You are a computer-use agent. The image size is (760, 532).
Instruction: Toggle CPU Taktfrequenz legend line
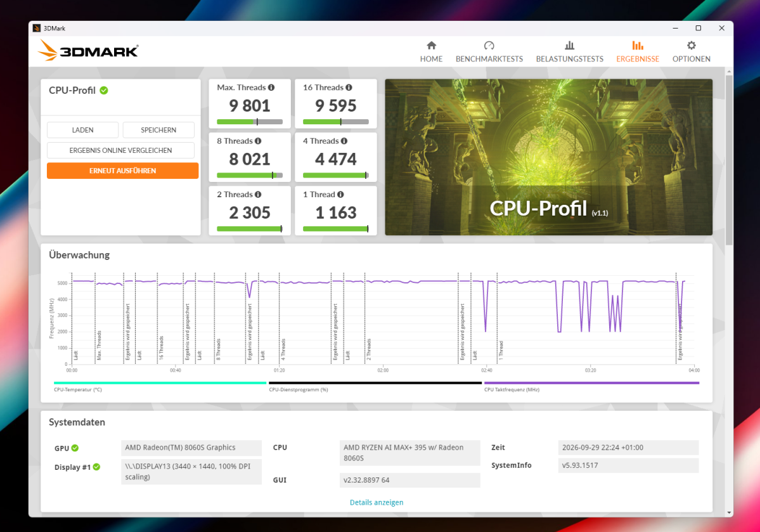[591, 382]
